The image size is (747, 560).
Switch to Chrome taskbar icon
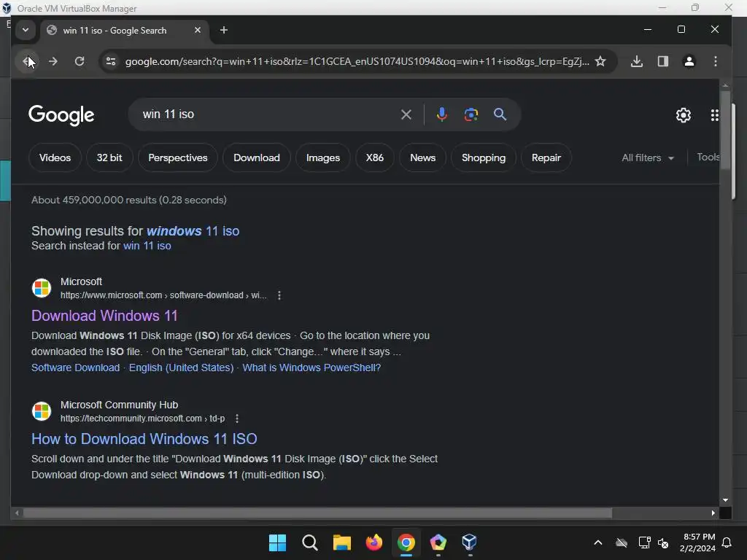pos(406,542)
